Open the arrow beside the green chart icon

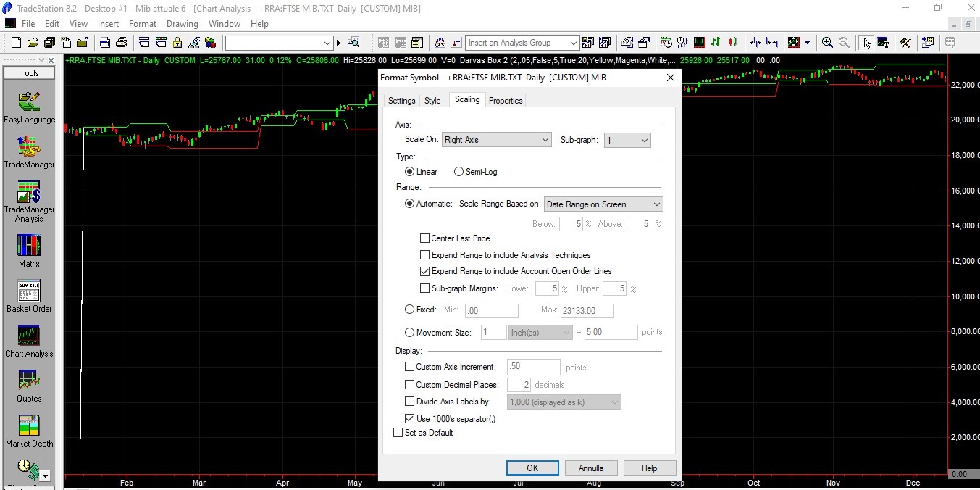tap(808, 43)
